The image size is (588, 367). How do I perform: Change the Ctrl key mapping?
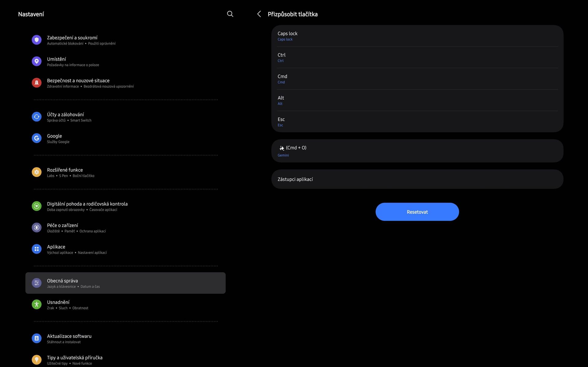[417, 58]
